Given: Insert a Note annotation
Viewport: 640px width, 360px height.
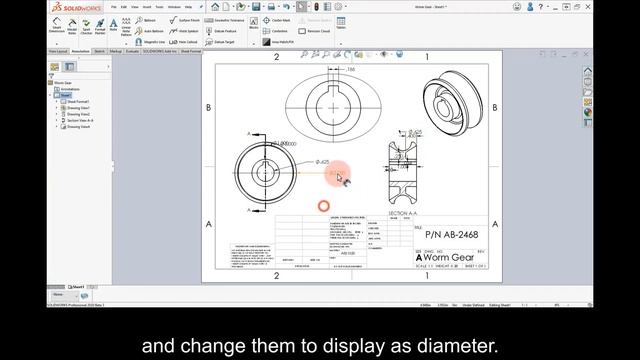Looking at the screenshot, I should (113, 24).
